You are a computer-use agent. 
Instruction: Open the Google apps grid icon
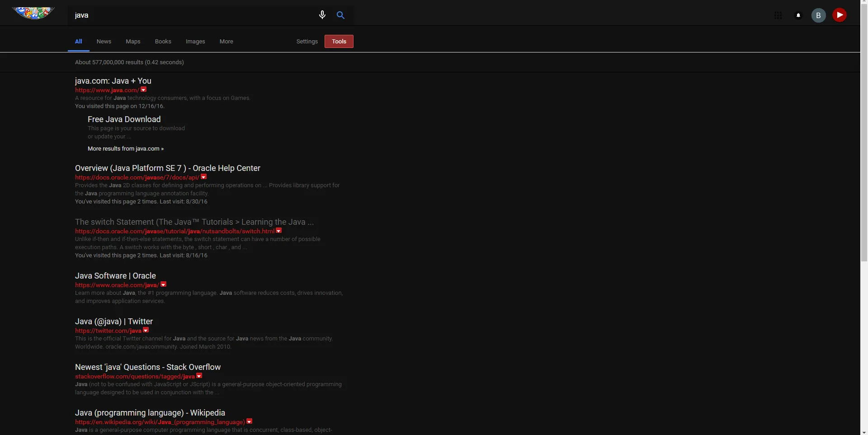coord(778,15)
